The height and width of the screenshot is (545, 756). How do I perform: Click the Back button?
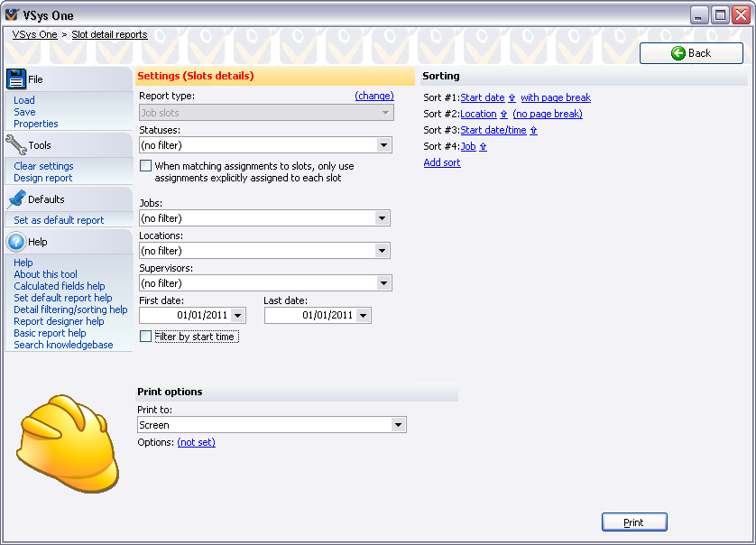tap(691, 53)
